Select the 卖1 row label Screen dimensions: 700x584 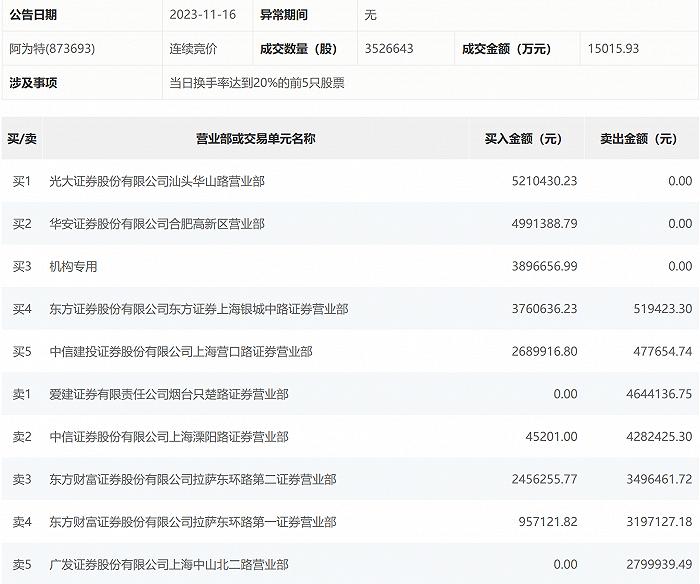point(22,394)
